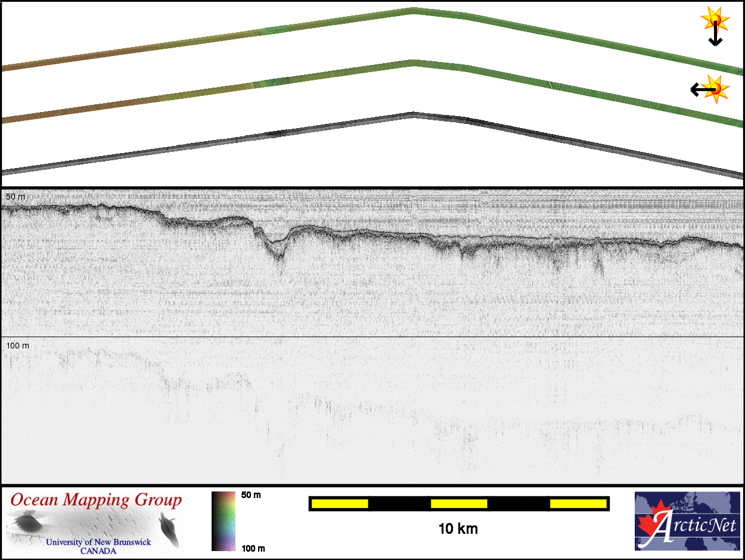
Task: Select the leftmost yellow scale bar segment
Action: 340,504
